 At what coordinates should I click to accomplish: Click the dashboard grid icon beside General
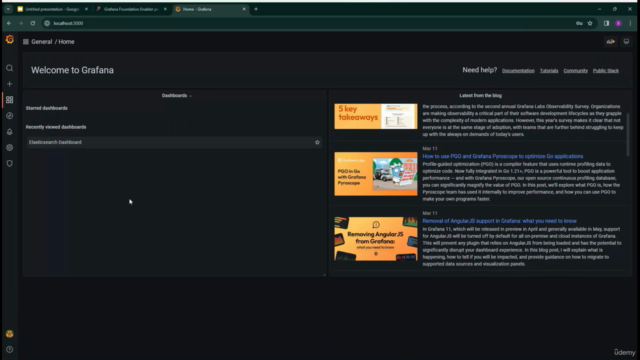tap(26, 42)
